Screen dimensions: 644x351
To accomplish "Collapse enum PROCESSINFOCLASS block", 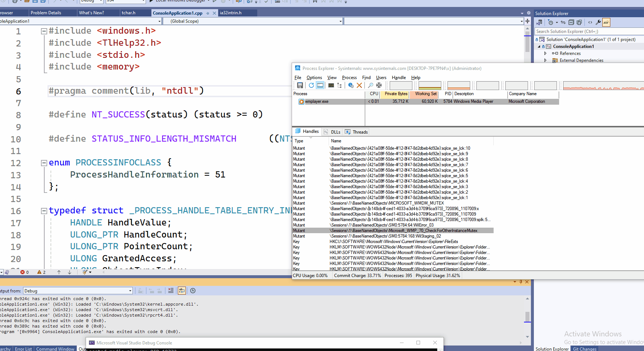I will (x=44, y=163).
